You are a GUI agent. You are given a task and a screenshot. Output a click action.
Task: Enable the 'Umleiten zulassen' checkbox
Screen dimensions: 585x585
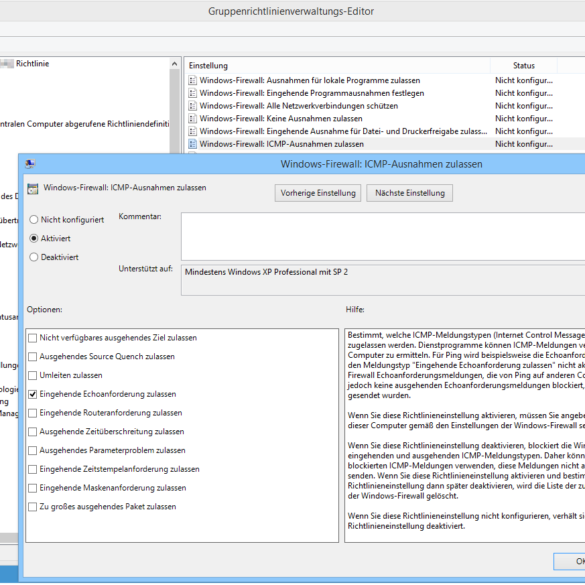tap(33, 375)
